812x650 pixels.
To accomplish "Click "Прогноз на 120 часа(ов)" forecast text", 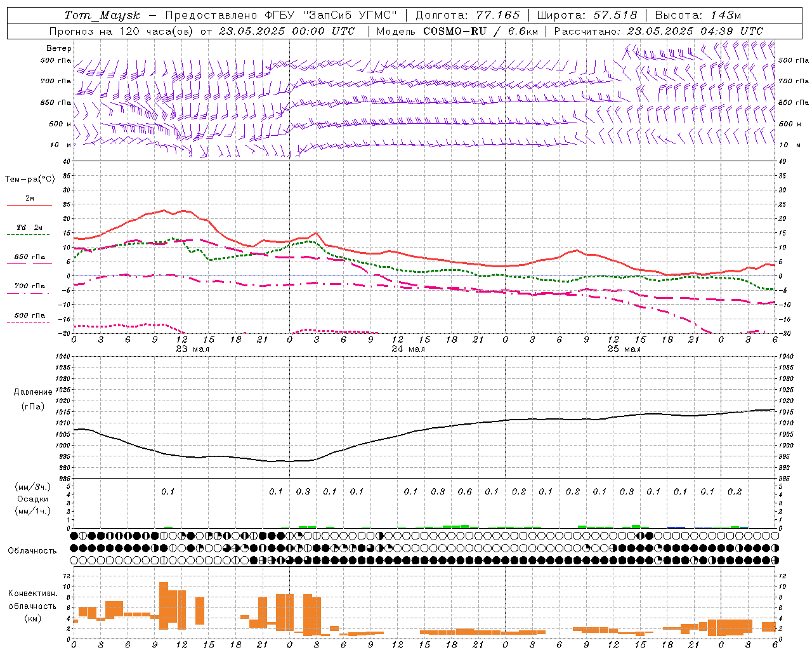I will (122, 31).
